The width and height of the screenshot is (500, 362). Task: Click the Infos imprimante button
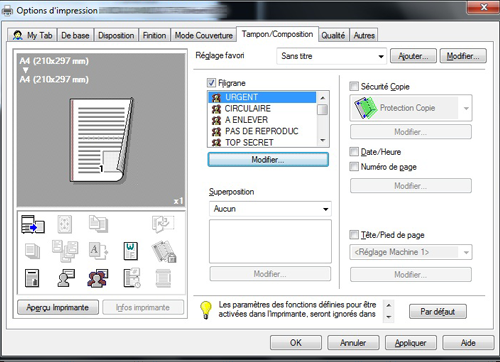click(x=143, y=307)
